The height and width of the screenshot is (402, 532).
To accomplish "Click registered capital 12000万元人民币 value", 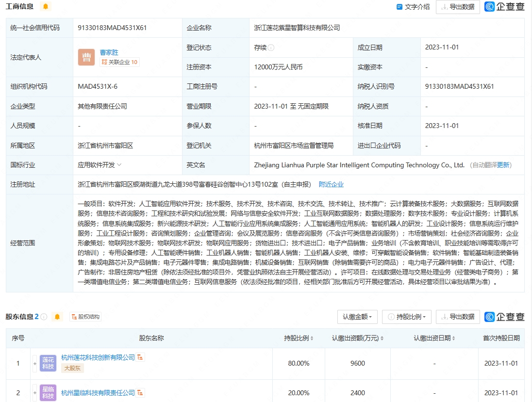I will click(278, 67).
